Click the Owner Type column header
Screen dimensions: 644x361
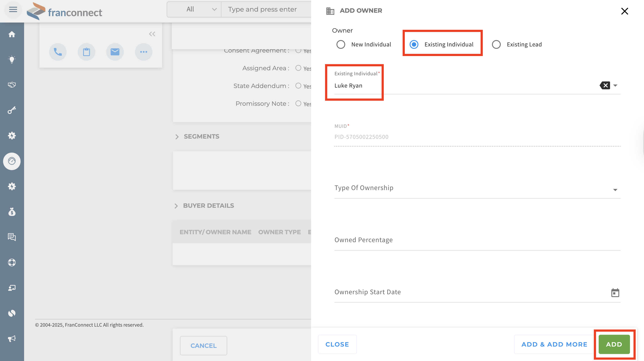(279, 232)
